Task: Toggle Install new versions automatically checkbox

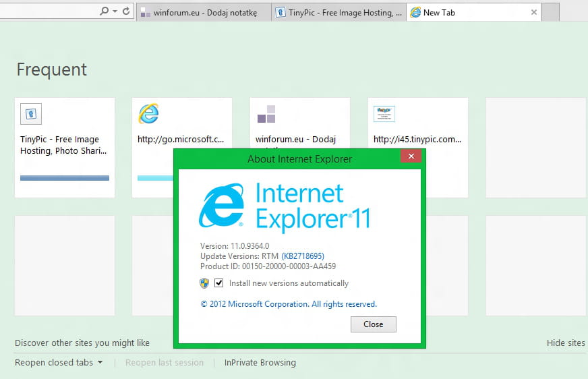Action: tap(219, 283)
